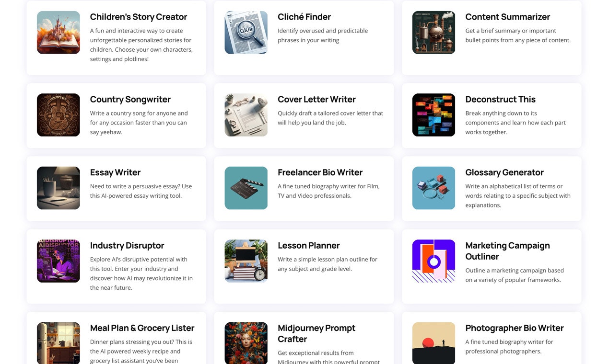The width and height of the screenshot is (609, 364).
Task: Select the Marketing Campaign Outliner geometric icon
Action: point(433,261)
